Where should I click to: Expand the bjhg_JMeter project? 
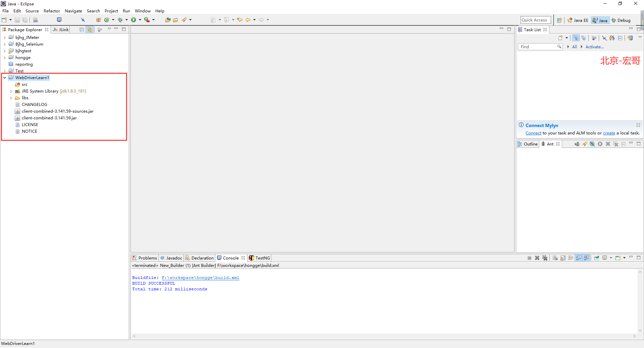[x=5, y=38]
